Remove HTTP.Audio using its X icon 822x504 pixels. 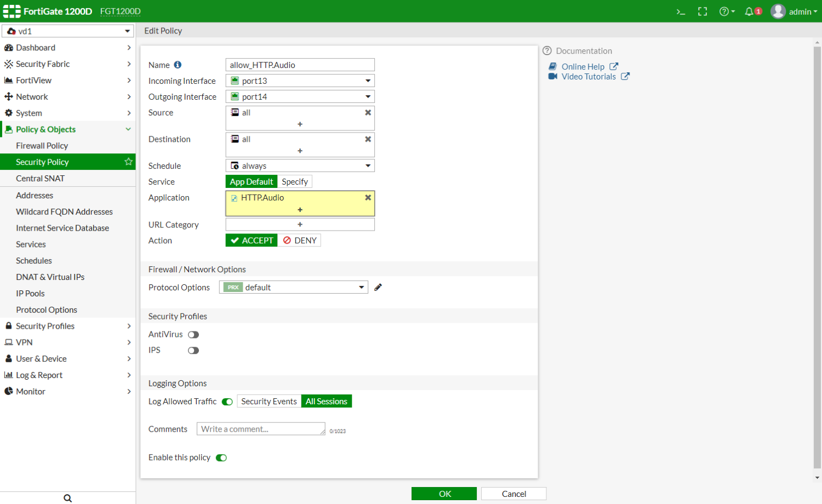(x=368, y=197)
